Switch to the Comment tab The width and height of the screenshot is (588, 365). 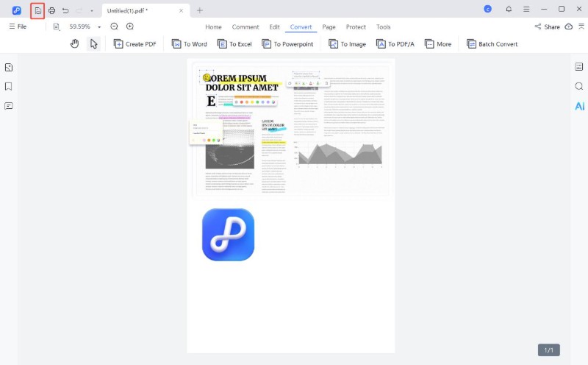click(x=245, y=27)
